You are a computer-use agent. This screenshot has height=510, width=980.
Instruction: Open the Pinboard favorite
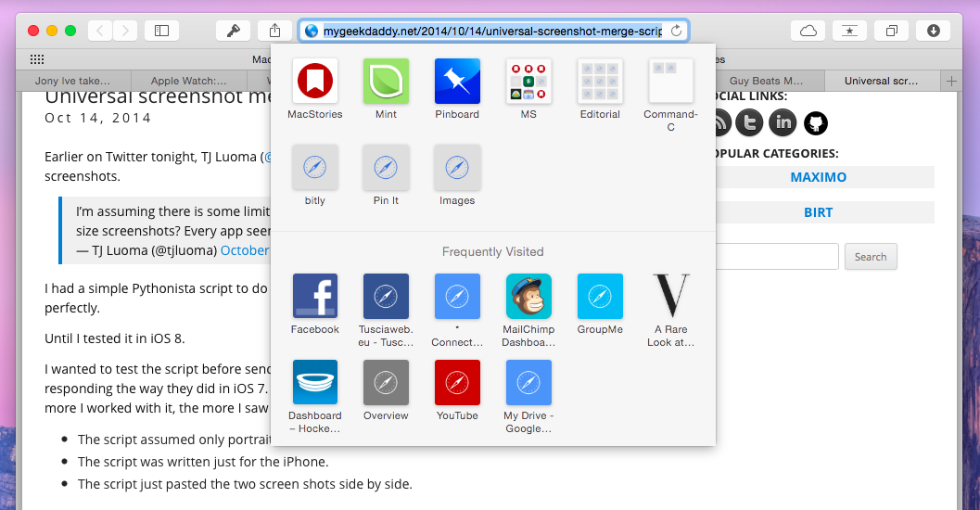[x=457, y=82]
